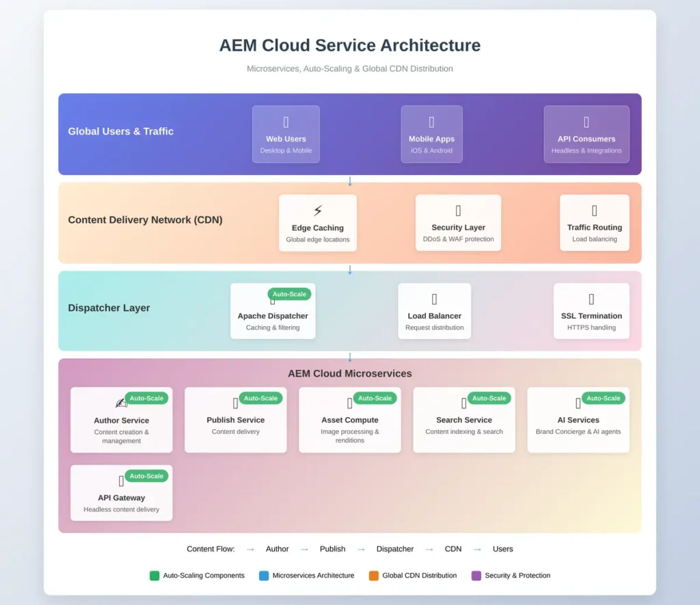Image resolution: width=700 pixels, height=605 pixels.
Task: Click the "Content creation & management" text
Action: 121,436
